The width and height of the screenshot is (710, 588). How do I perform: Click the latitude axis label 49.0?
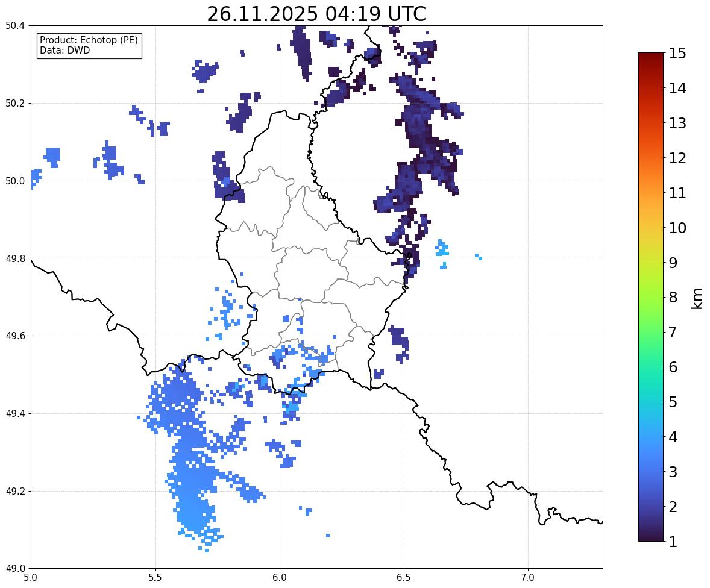click(15, 569)
